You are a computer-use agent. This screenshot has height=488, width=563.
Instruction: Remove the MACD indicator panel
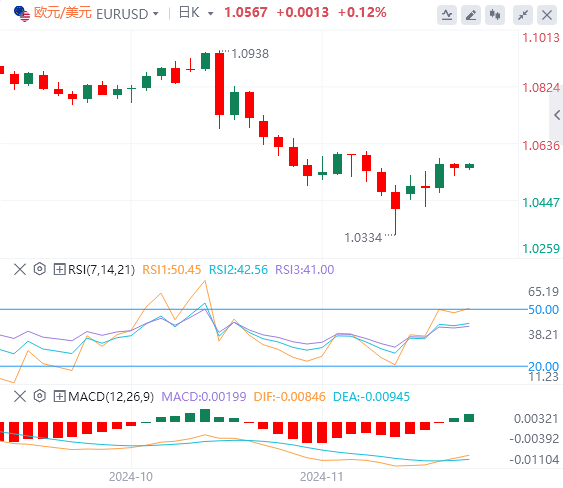[x=20, y=396]
